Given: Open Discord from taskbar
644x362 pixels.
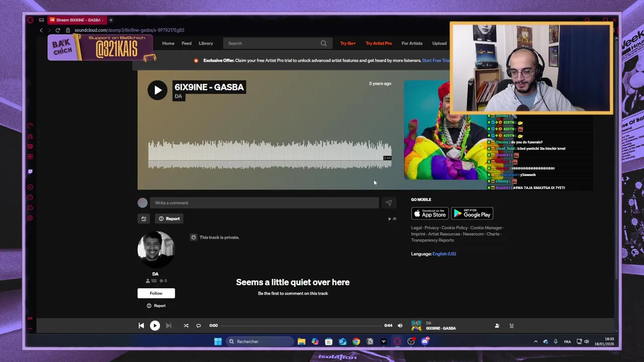Looking at the screenshot, I should 425,342.
